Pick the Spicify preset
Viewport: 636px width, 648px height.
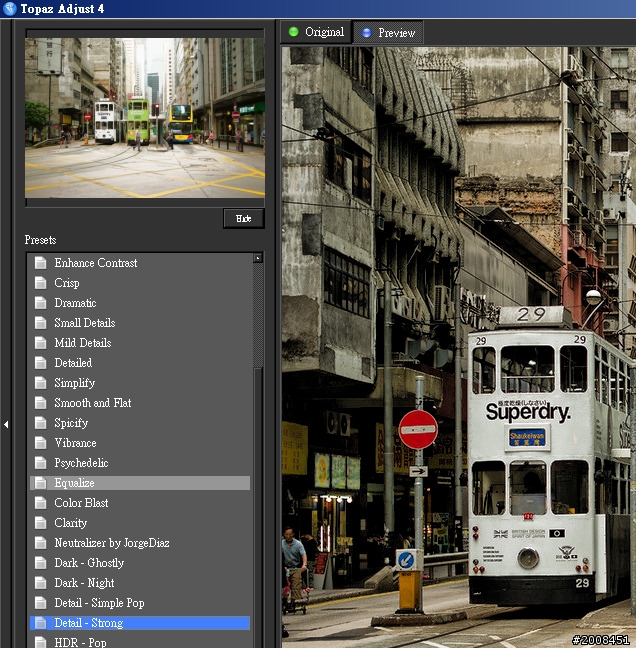pyautogui.click(x=140, y=423)
